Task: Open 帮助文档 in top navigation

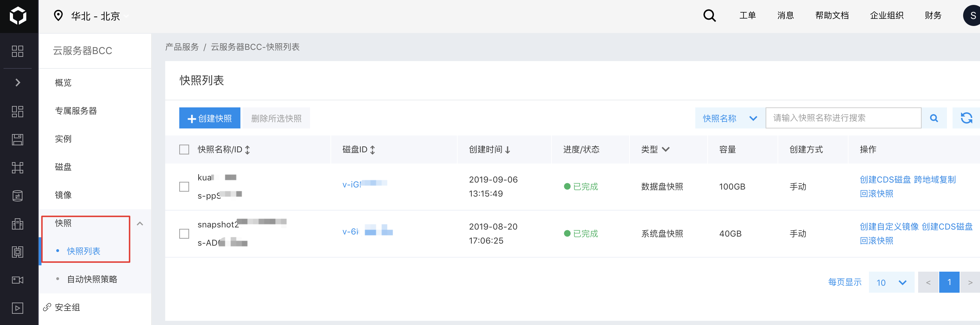Action: (832, 15)
